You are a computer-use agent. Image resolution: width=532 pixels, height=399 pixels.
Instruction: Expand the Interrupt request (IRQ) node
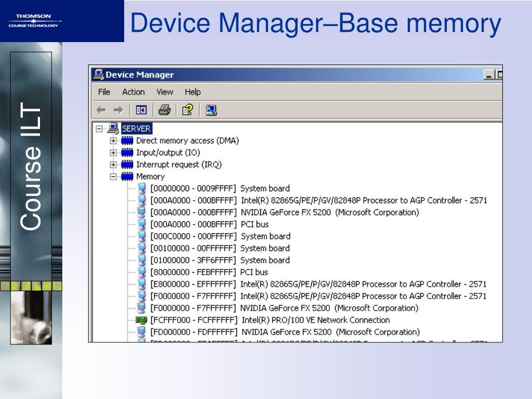113,165
